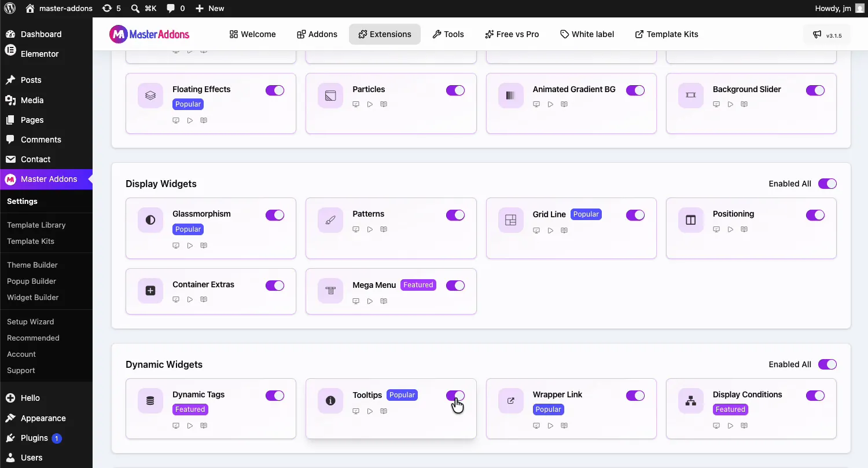
Task: Click the Animated Gradient BG icon
Action: click(510, 96)
